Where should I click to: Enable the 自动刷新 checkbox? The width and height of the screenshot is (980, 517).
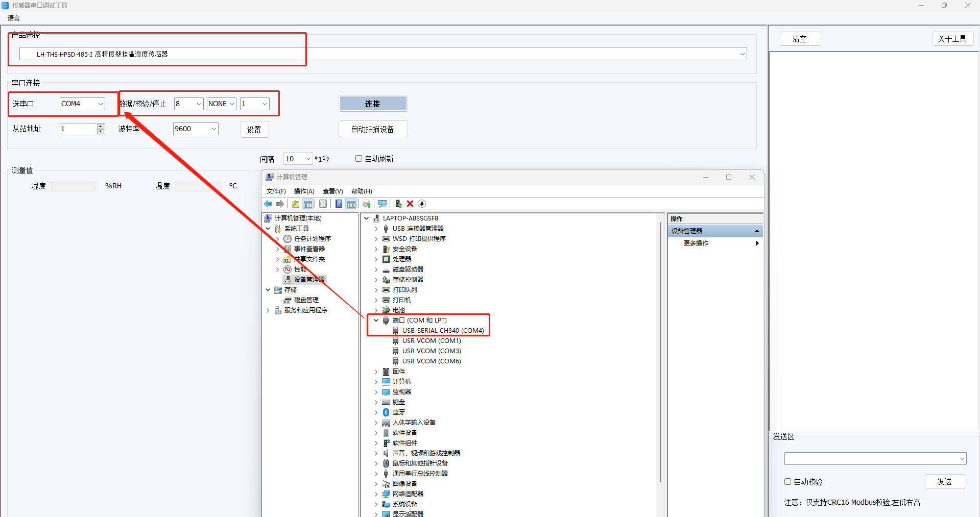[x=358, y=159]
